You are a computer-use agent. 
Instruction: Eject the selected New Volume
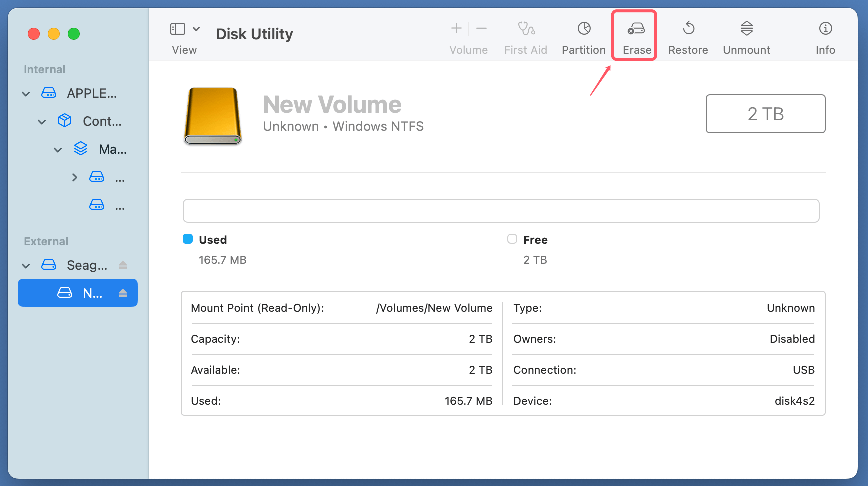click(123, 293)
